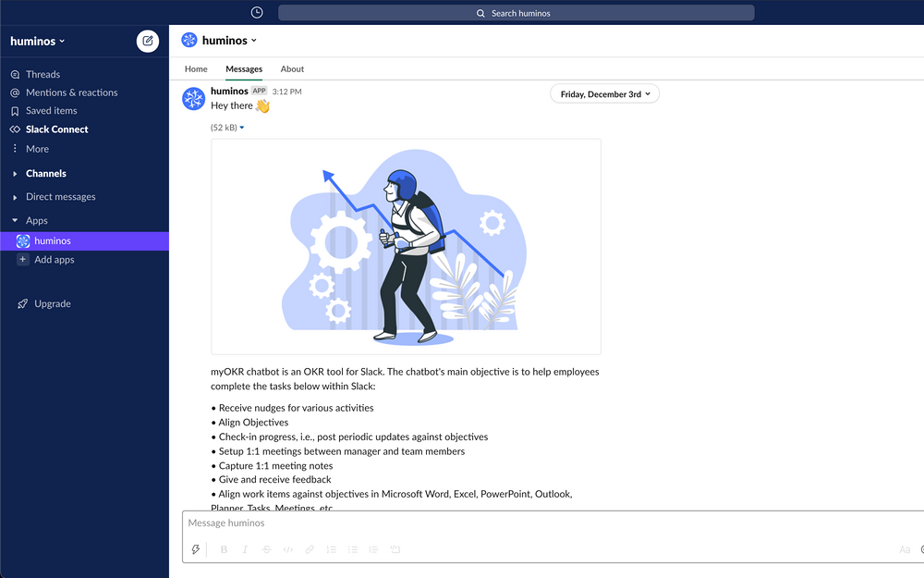Click the huminos app icon in sidebar
924x578 pixels.
[23, 240]
